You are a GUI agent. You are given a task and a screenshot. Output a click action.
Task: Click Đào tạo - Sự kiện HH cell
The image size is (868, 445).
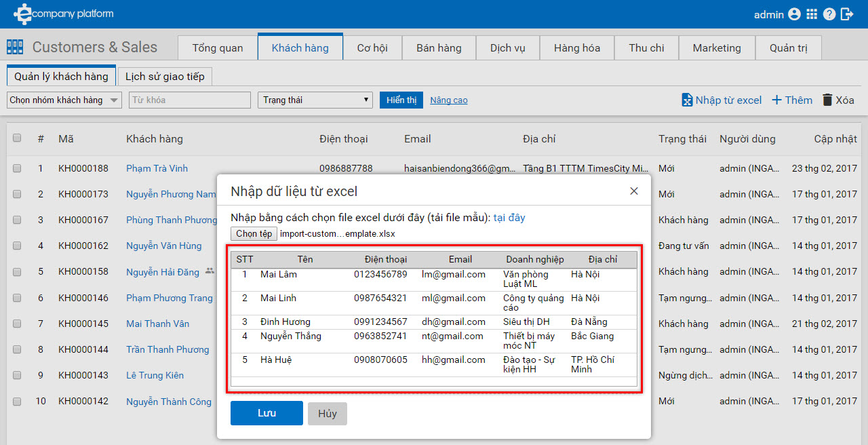(x=529, y=364)
